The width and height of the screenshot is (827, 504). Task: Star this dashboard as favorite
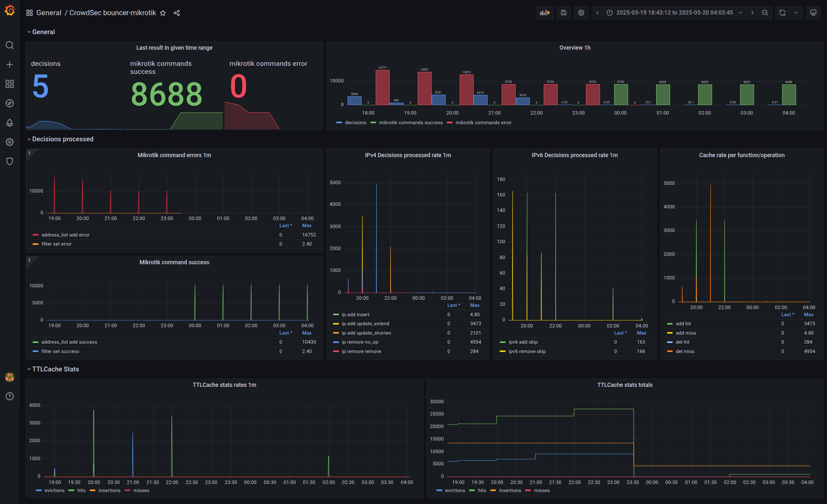tap(163, 13)
